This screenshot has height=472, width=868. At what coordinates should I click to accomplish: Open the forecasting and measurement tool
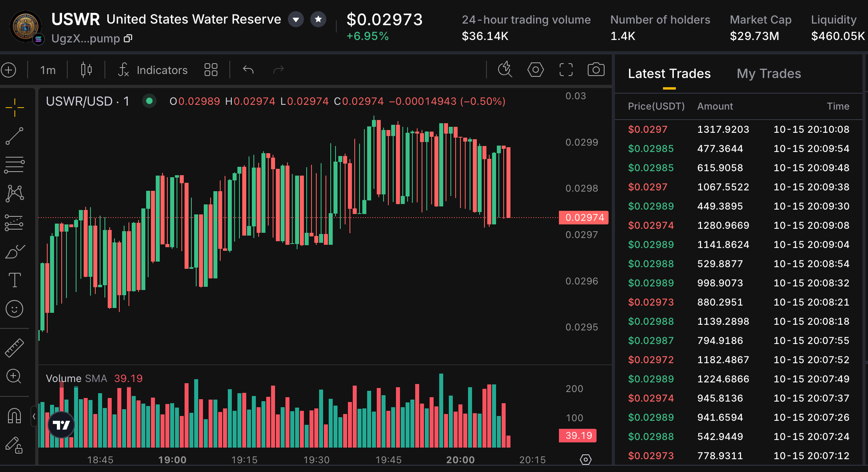pos(15,223)
